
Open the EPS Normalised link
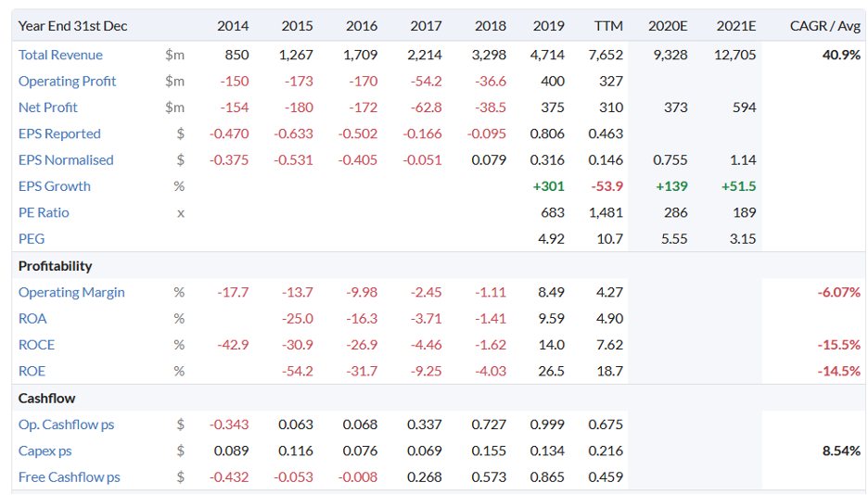click(66, 159)
